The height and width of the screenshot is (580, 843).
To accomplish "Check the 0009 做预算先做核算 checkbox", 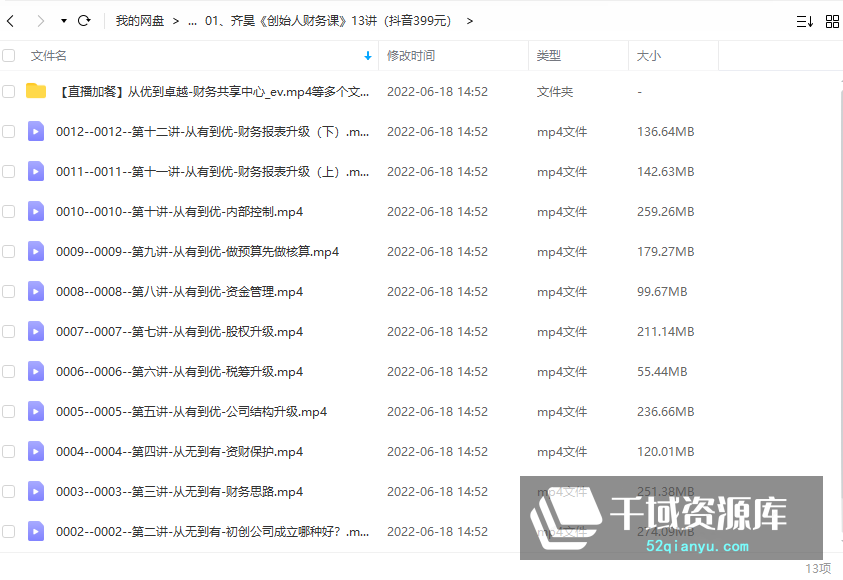I will (9, 251).
